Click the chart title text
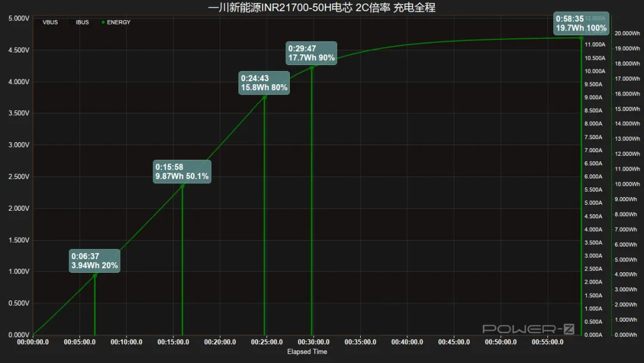This screenshot has width=644, height=363. pyautogui.click(x=321, y=7)
